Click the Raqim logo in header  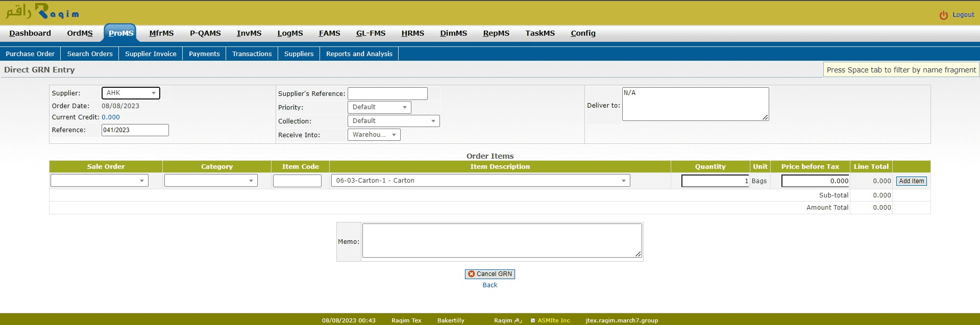pyautogui.click(x=42, y=11)
